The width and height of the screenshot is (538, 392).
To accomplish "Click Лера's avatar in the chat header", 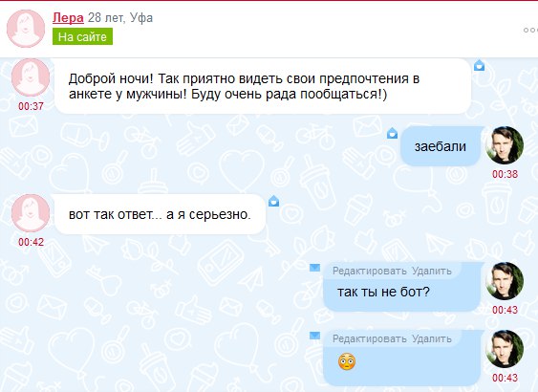I will (x=26, y=29).
